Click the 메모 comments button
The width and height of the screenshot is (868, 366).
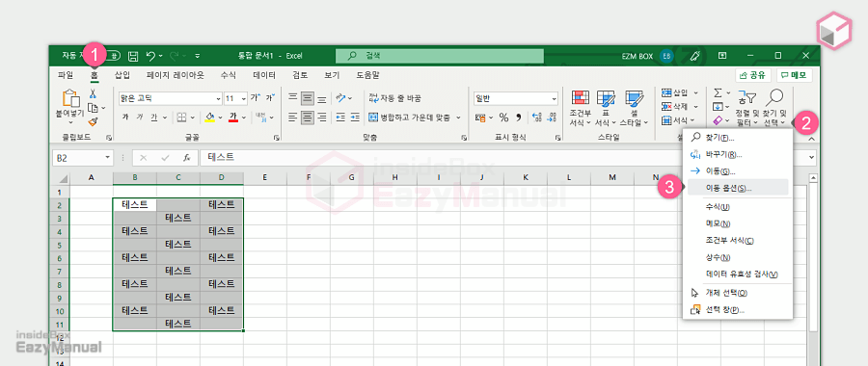click(x=795, y=75)
